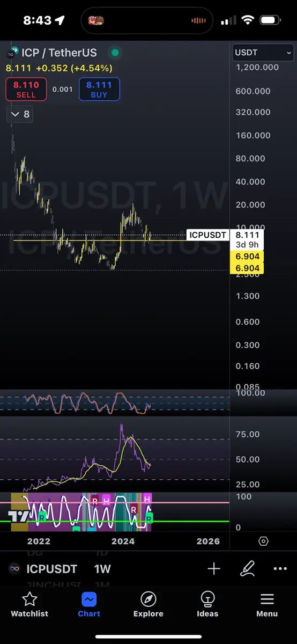
Task: Tap the 2024 label on time axis
Action: (123, 541)
